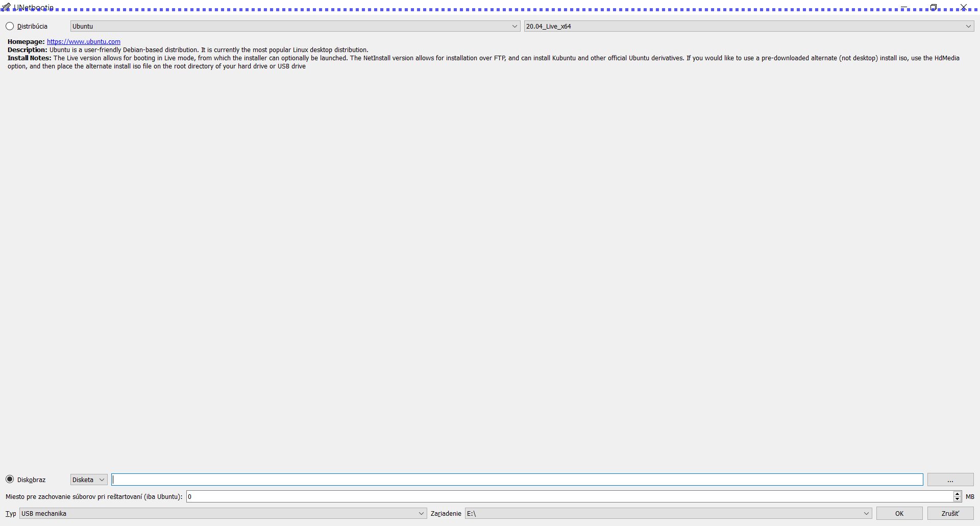Click the browse "..." button
The image size is (980, 526).
pyautogui.click(x=950, y=480)
